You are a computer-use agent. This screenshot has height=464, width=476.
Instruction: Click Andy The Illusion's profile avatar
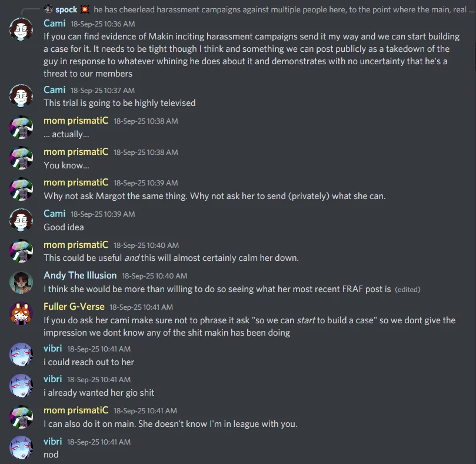[21, 283]
